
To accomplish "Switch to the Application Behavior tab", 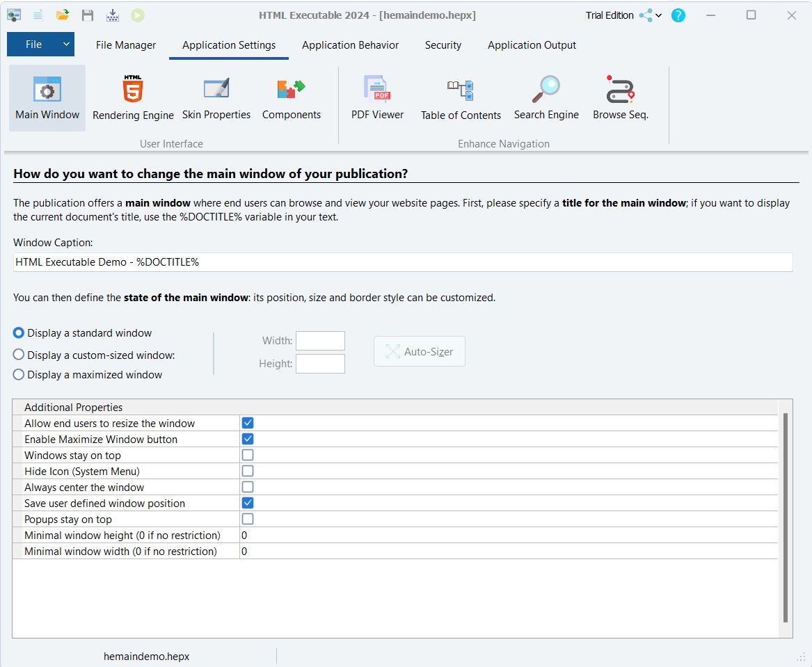I will pos(350,45).
